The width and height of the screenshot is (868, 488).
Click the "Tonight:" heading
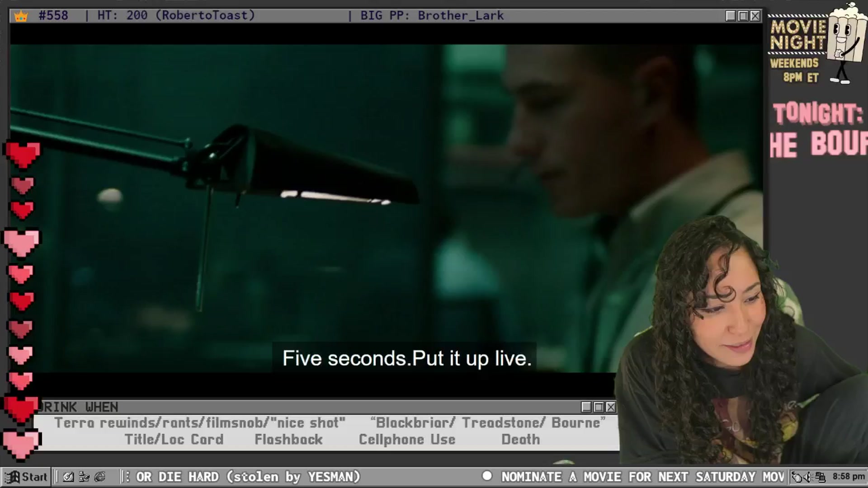pos(818,113)
